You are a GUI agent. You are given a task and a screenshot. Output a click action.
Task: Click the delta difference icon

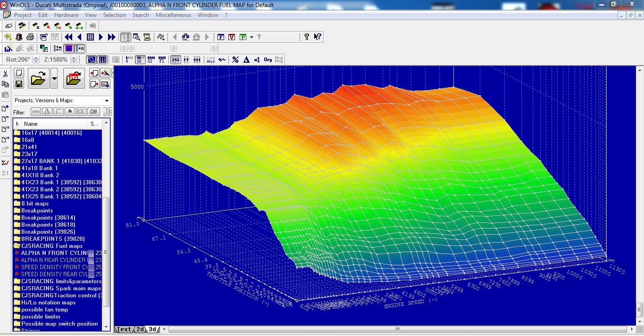pyautogui.click(x=246, y=60)
